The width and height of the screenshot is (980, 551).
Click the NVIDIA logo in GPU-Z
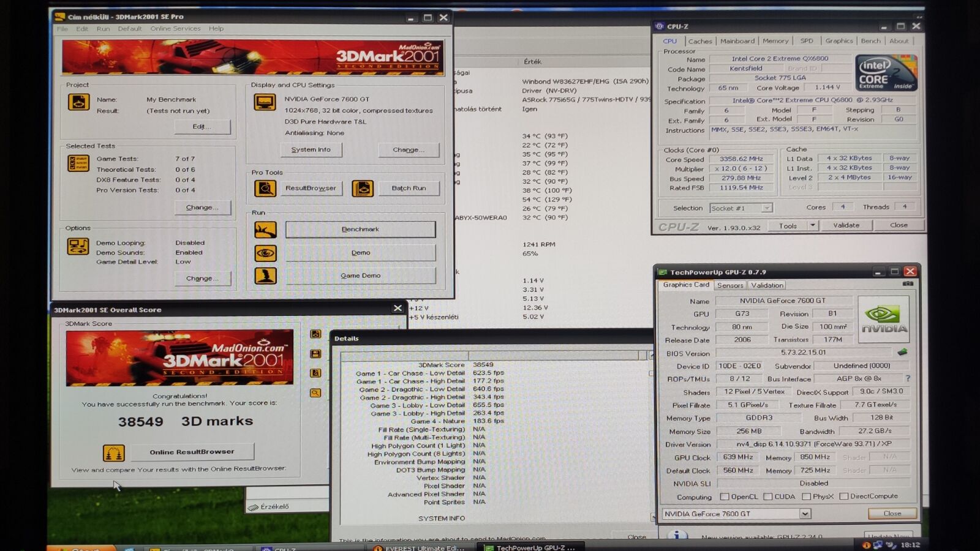coord(884,319)
